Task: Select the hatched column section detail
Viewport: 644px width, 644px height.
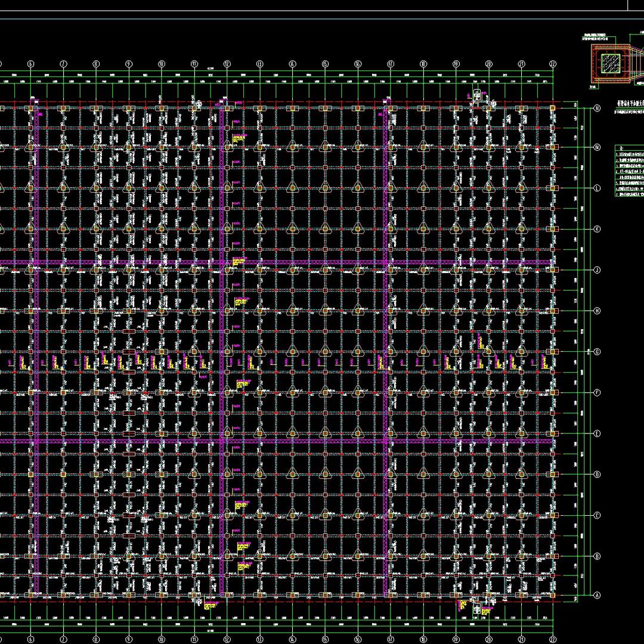Action: click(609, 63)
